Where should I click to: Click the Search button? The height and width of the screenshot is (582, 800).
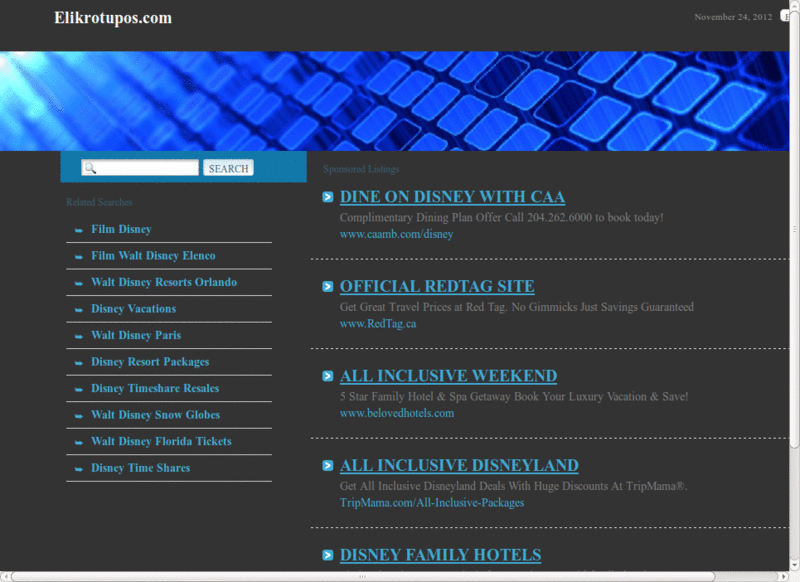tap(228, 168)
